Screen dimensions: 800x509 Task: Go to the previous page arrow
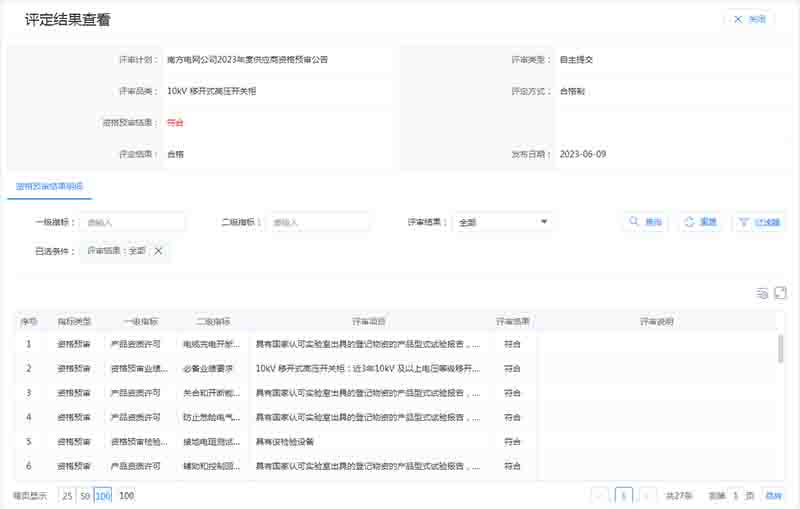click(600, 495)
